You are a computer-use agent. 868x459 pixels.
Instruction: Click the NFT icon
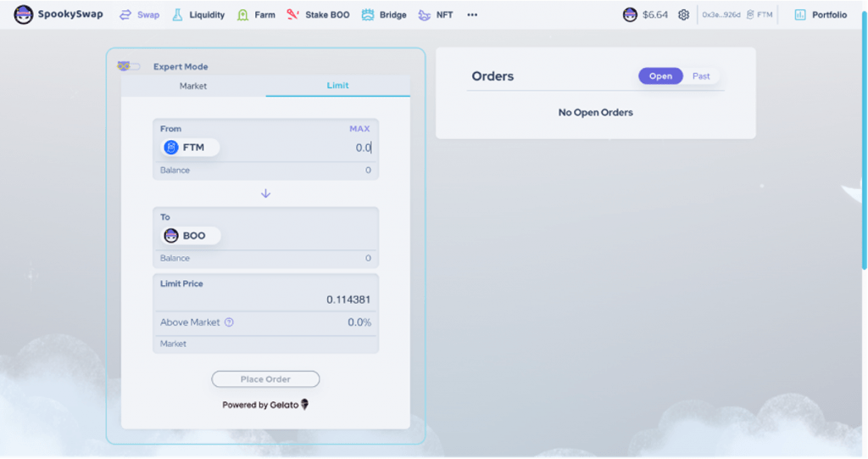click(x=424, y=15)
